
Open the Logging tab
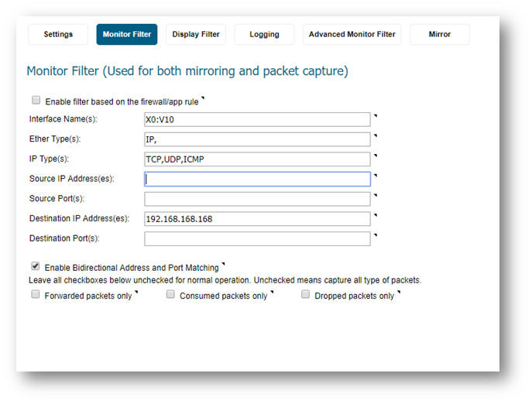tap(264, 34)
